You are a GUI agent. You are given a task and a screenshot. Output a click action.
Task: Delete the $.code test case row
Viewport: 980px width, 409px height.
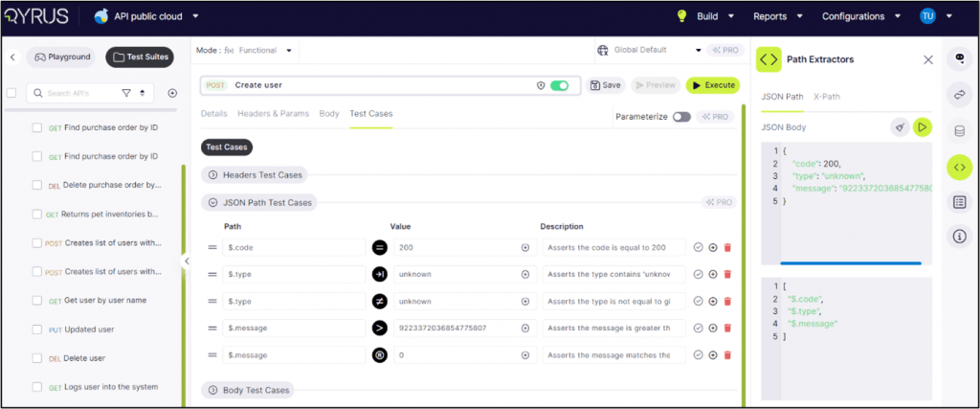click(727, 247)
